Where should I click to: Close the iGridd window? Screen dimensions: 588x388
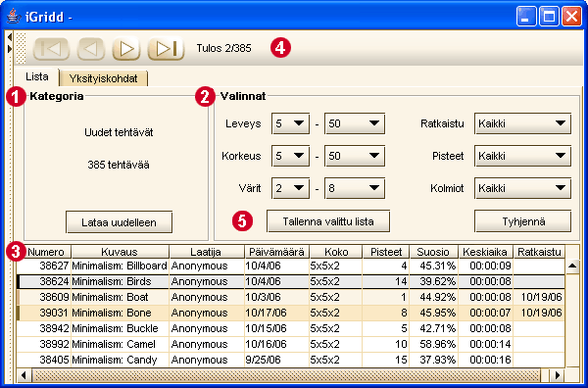571,16
